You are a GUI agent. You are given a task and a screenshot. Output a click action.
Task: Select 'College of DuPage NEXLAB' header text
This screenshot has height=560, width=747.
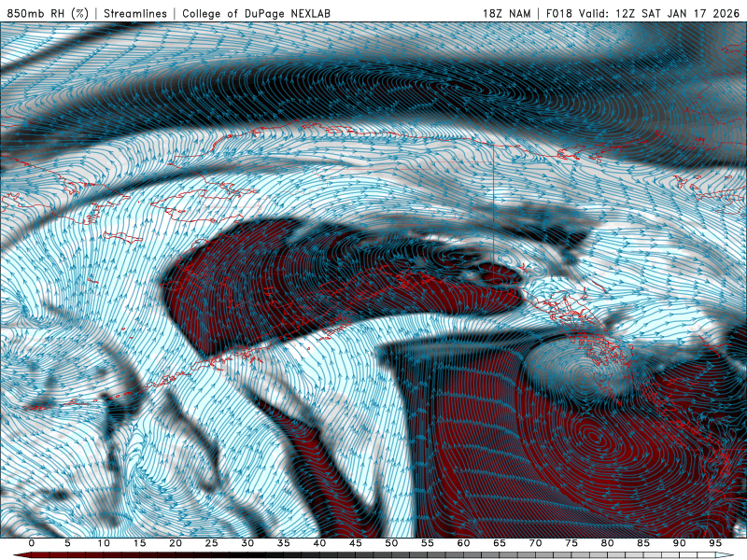(256, 14)
